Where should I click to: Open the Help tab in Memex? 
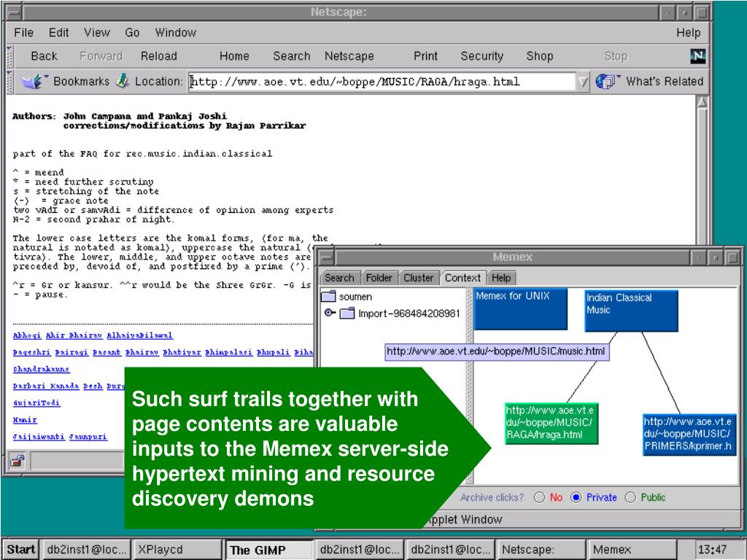pos(501,278)
